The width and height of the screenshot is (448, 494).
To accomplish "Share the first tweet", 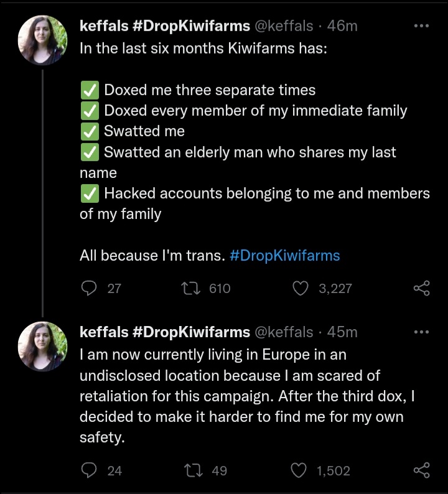I will tap(421, 288).
